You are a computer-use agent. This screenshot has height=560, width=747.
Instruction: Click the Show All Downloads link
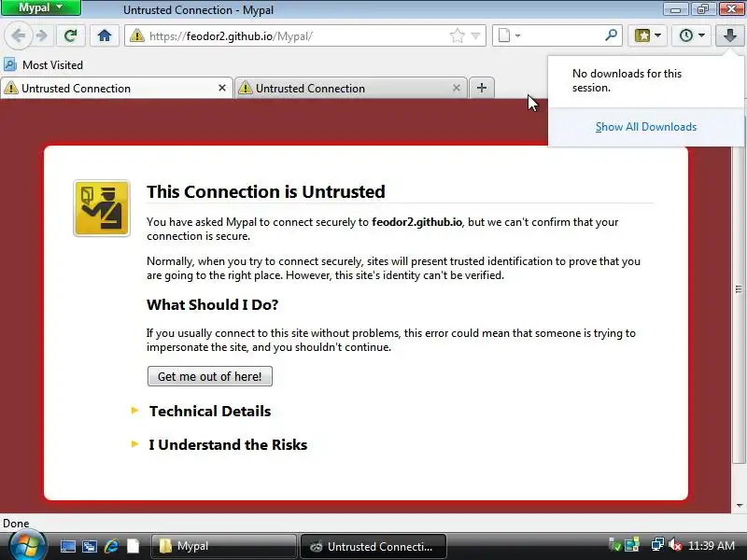point(646,127)
